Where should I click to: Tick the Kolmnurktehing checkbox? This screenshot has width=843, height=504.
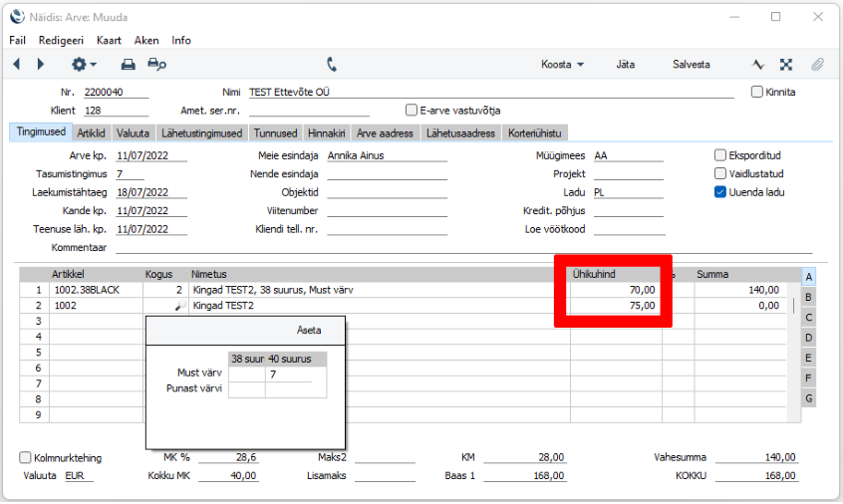pos(25,457)
